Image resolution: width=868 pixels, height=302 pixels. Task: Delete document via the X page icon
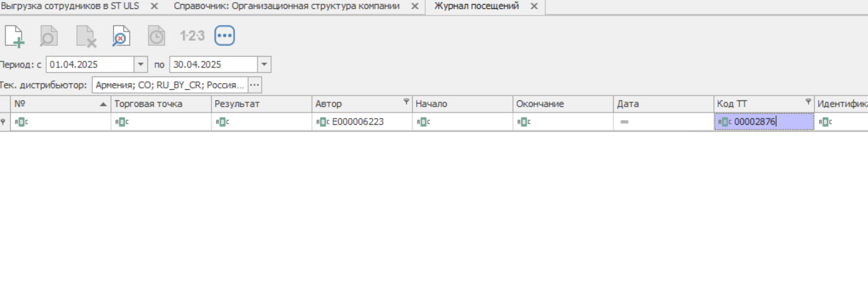[x=86, y=35]
